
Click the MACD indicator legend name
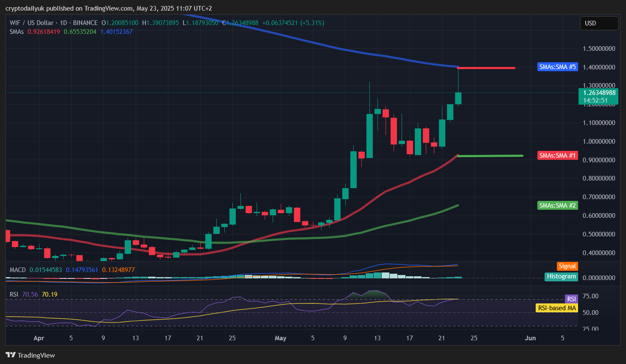[18, 270]
